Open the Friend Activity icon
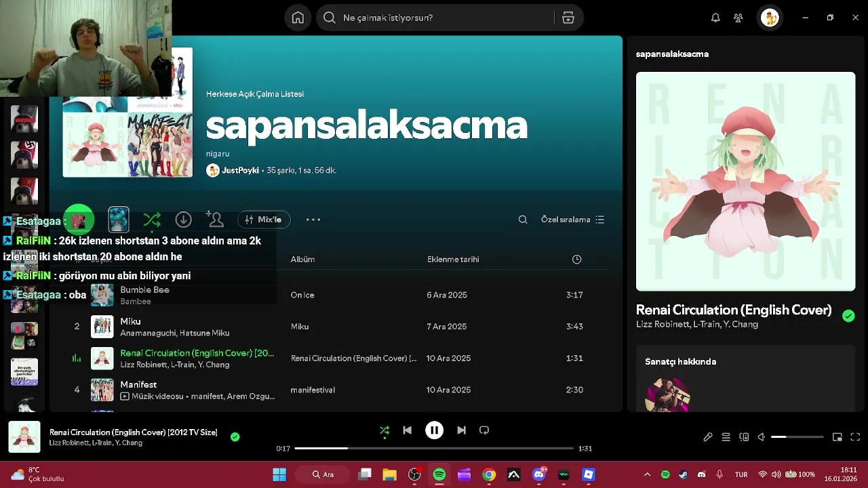This screenshot has width=868, height=488. click(x=738, y=18)
